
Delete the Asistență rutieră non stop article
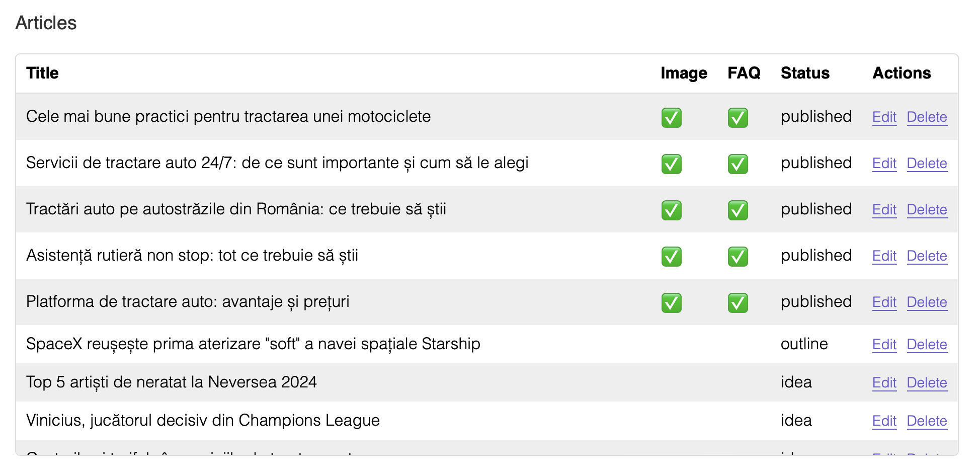coord(927,256)
